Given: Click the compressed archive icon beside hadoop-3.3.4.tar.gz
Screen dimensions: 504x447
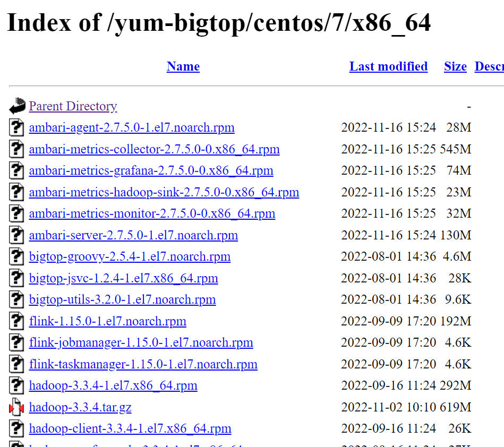Looking at the screenshot, I should coord(16,407).
